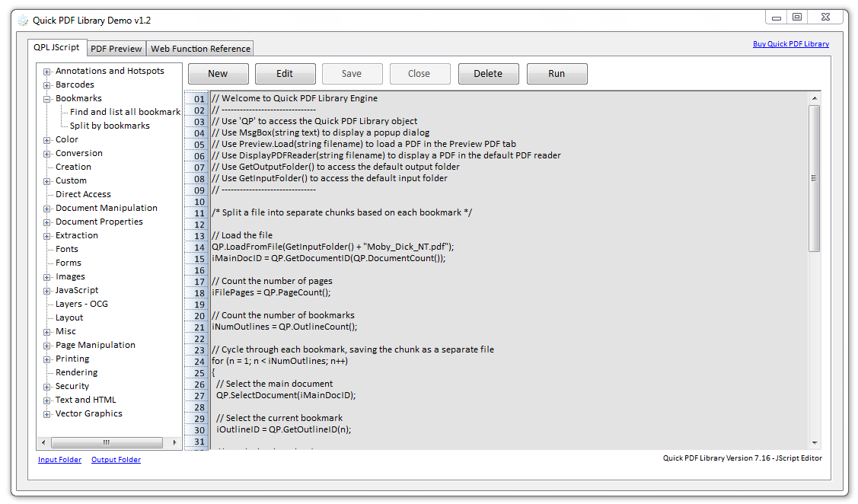Viewport: 858px width, 504px height.
Task: Delete the selected script
Action: [488, 74]
